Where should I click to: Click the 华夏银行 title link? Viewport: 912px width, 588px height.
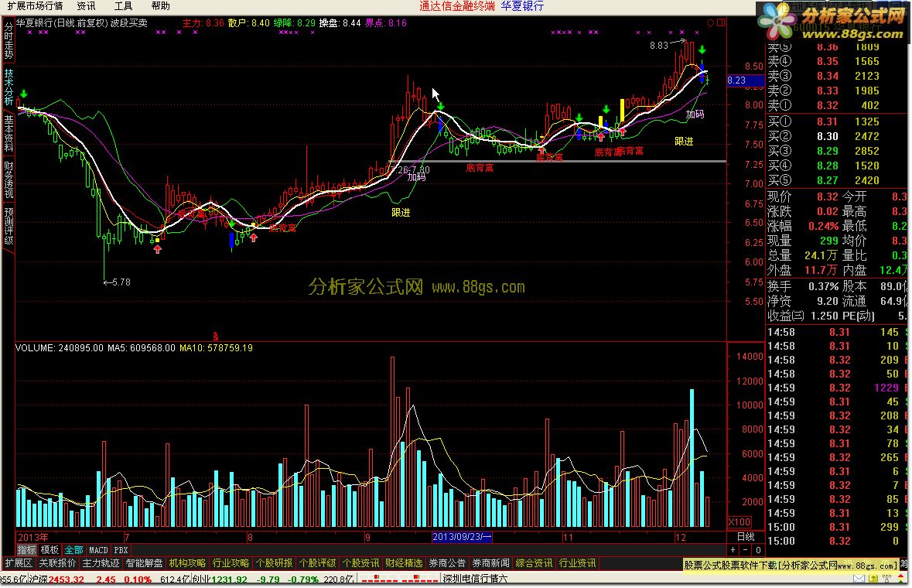click(x=522, y=6)
